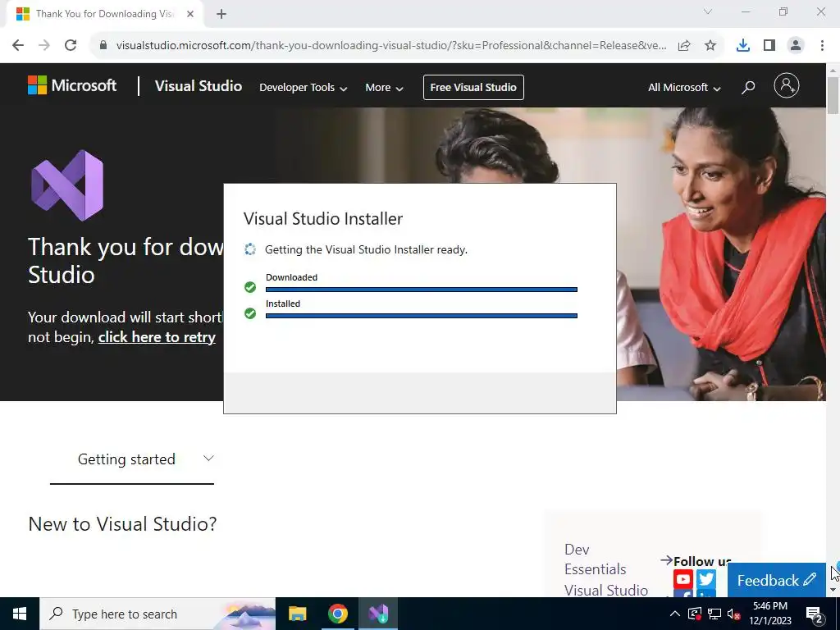Open Chrome downloads icon
This screenshot has width=840, height=630.
point(743,46)
